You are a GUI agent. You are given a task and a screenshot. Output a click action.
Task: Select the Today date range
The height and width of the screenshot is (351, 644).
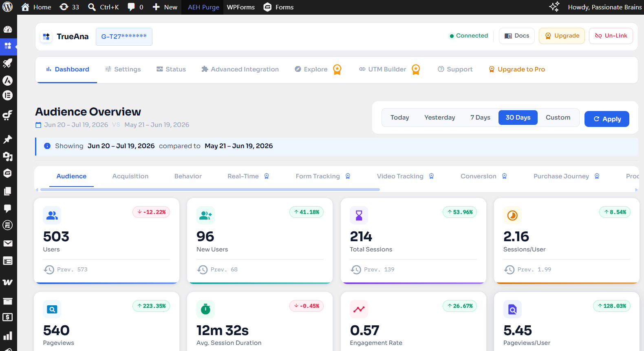[399, 118]
